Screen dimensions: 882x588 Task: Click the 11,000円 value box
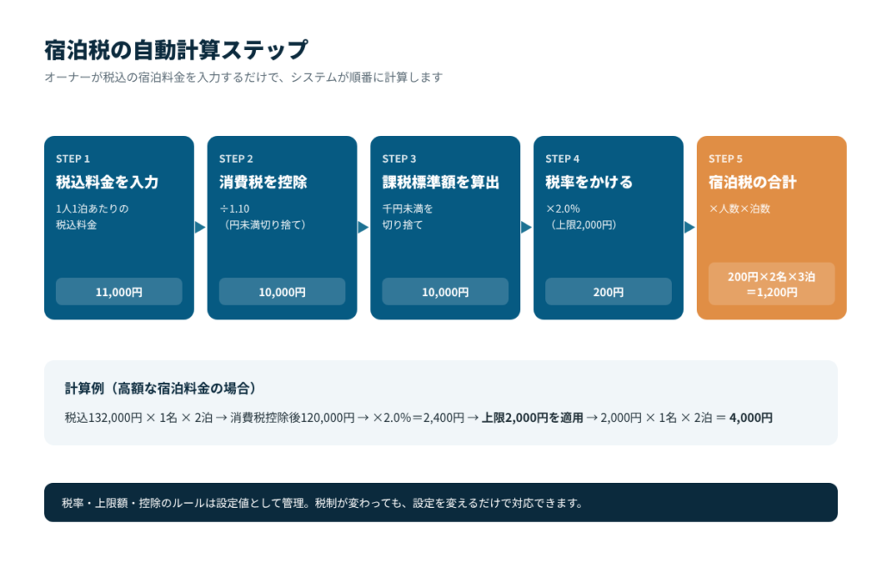pyautogui.click(x=119, y=292)
